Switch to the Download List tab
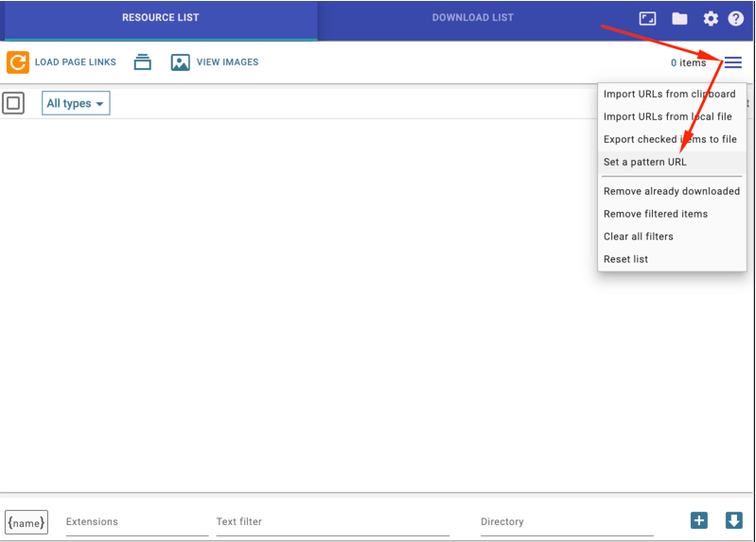Viewport: 756px width, 542px height. (472, 19)
